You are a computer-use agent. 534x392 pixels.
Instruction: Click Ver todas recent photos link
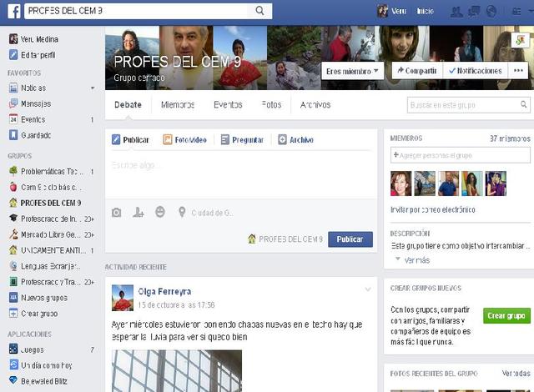point(516,374)
